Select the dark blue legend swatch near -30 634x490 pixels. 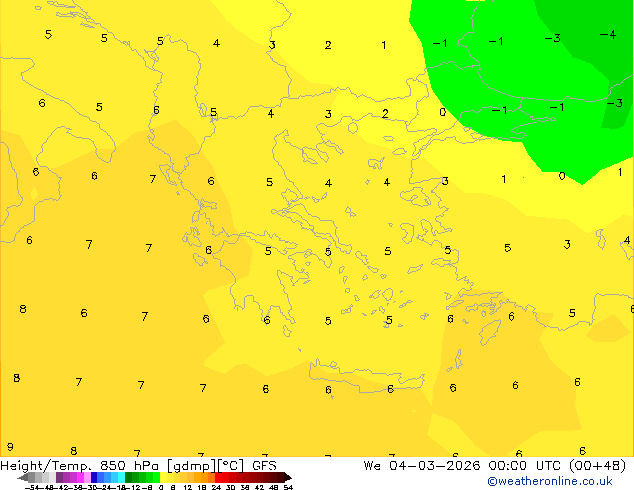94,477
